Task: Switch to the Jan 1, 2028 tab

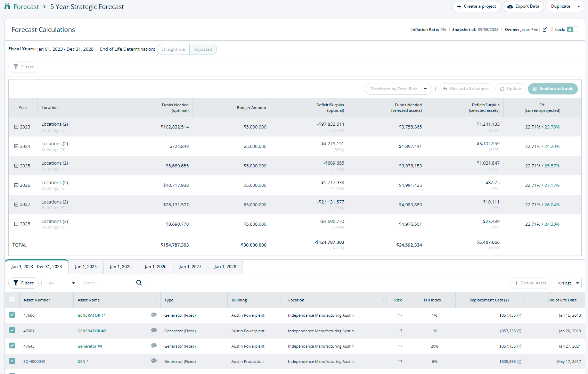Action: click(x=225, y=266)
